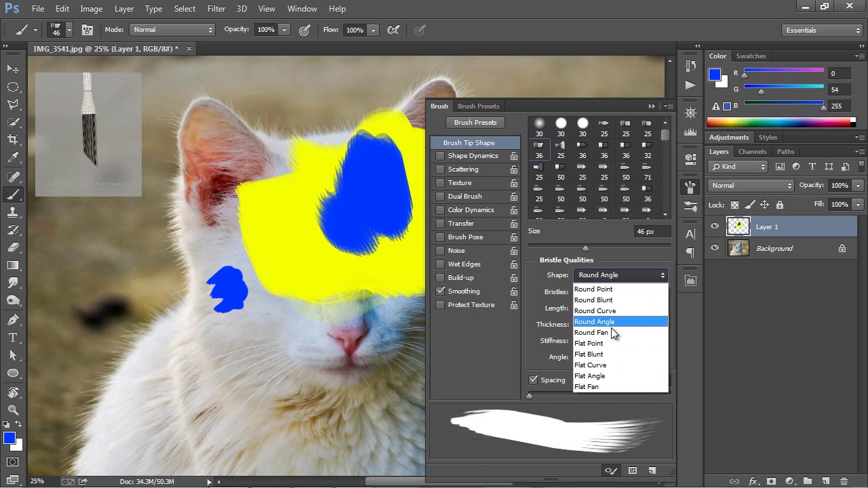The width and height of the screenshot is (868, 488).
Task: Open the blend Mode dropdown in options bar
Action: point(172,30)
